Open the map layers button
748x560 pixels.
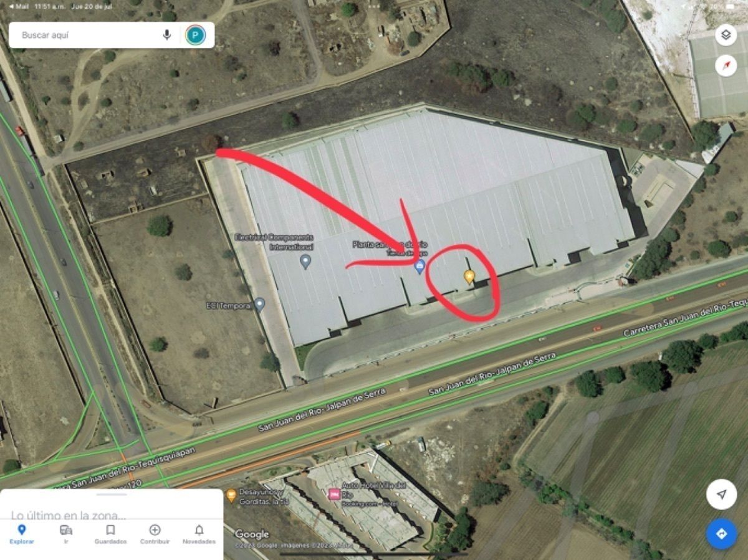726,35
